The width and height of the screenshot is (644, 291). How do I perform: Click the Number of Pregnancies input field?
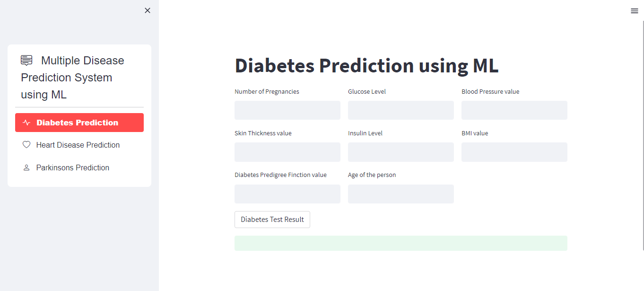point(287,110)
